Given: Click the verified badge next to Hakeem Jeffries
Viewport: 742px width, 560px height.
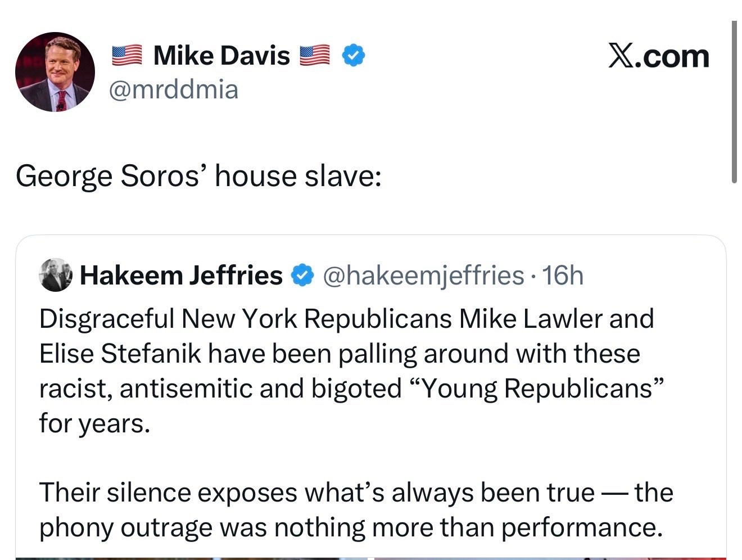Looking at the screenshot, I should (x=302, y=275).
